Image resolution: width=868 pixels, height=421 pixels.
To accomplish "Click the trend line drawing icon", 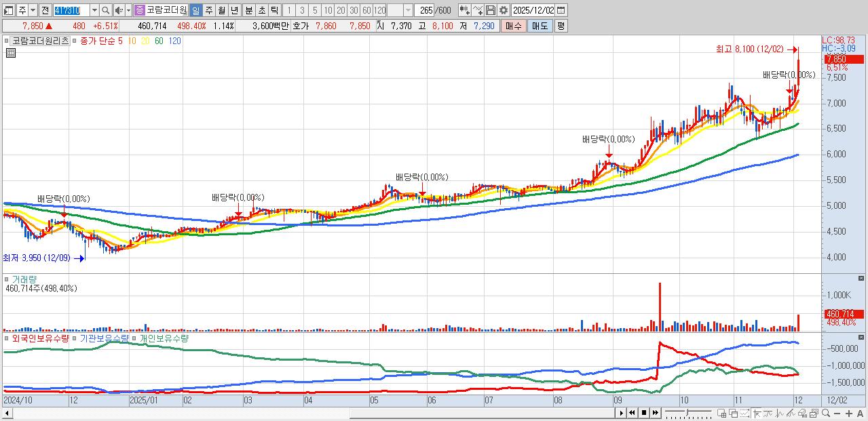I will tap(791, 413).
